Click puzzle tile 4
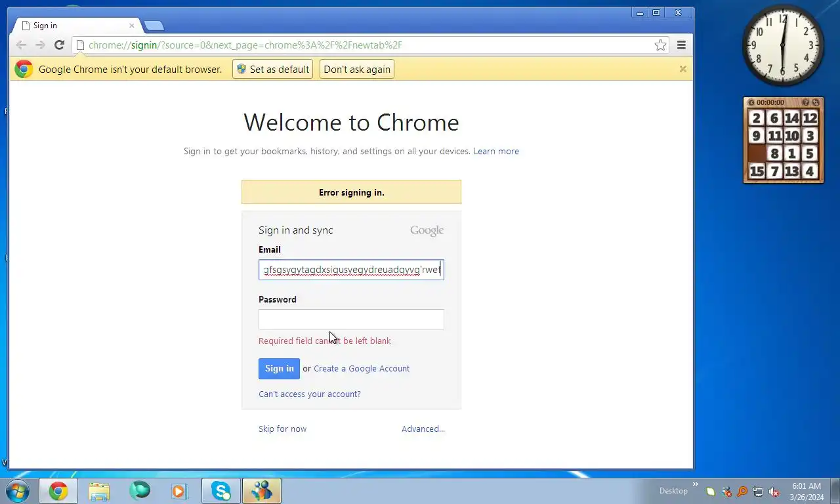 (810, 171)
